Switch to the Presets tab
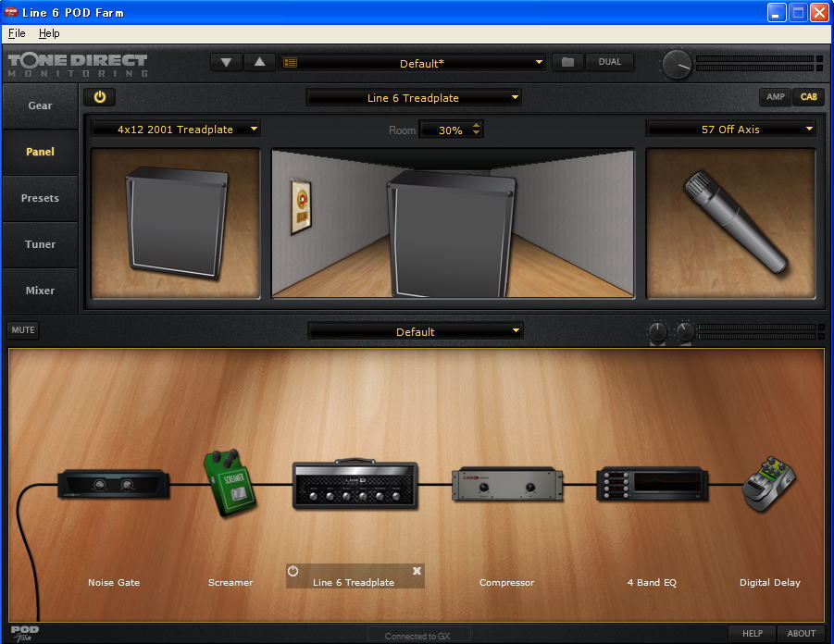The image size is (834, 644). click(40, 198)
